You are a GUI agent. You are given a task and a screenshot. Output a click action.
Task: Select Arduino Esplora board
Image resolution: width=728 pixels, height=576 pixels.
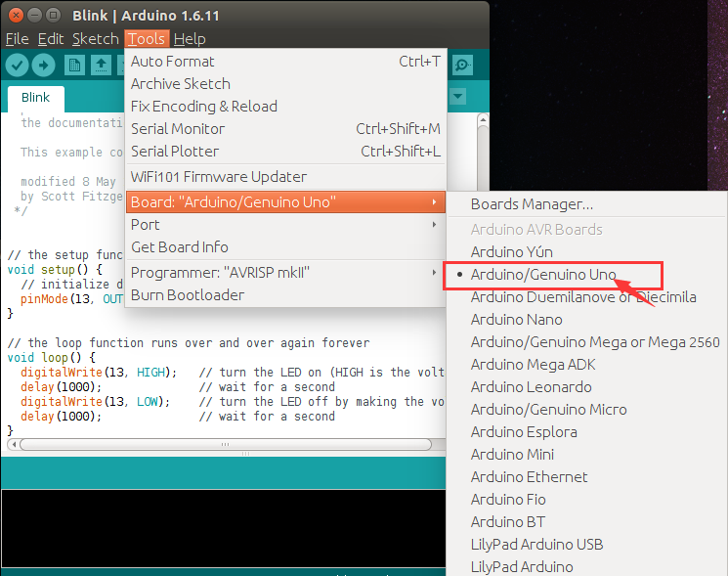[x=587, y=432]
